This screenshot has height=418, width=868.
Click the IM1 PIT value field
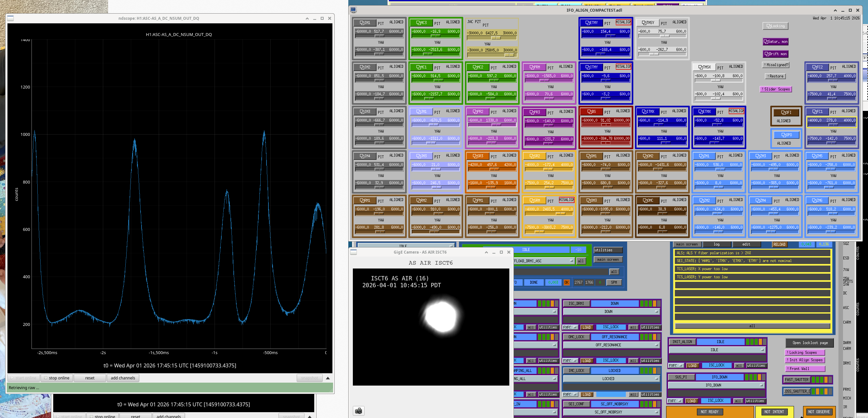tap(379, 31)
